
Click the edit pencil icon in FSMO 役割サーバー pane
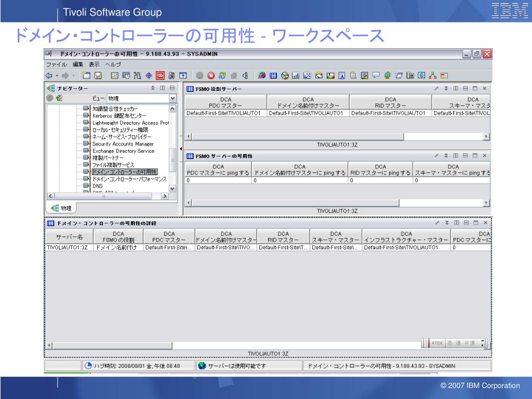[x=436, y=88]
